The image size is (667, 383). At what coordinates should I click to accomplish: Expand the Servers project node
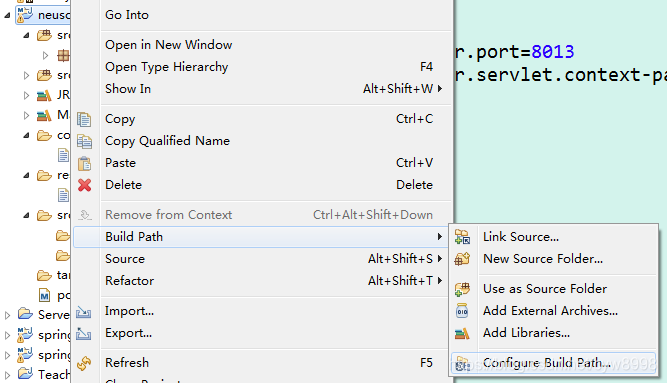point(7,315)
